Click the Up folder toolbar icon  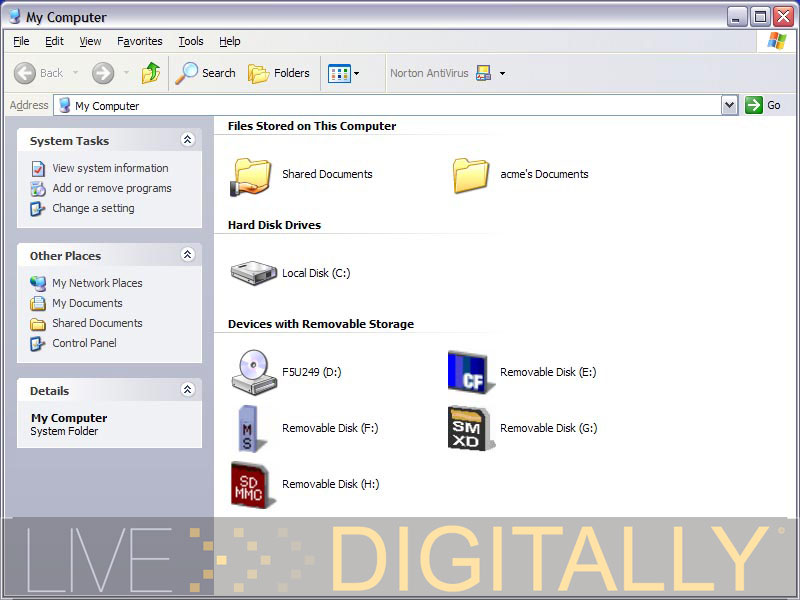click(x=151, y=73)
